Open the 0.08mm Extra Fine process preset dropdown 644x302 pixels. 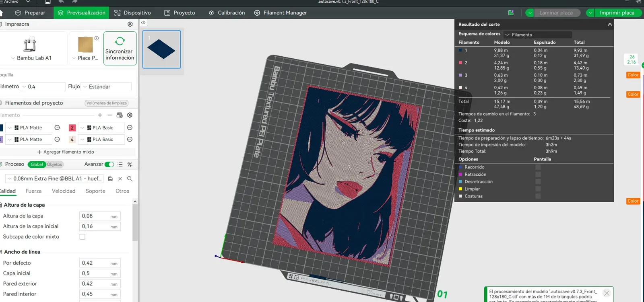(x=54, y=179)
